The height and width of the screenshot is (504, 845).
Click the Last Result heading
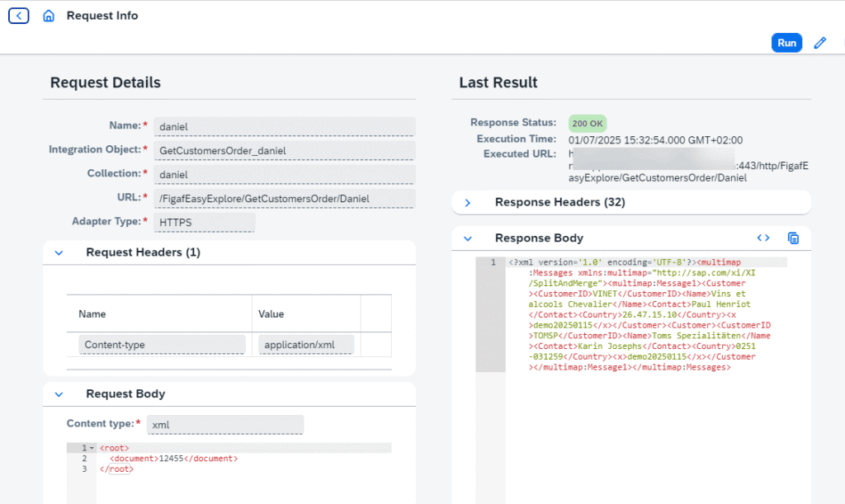coord(498,82)
